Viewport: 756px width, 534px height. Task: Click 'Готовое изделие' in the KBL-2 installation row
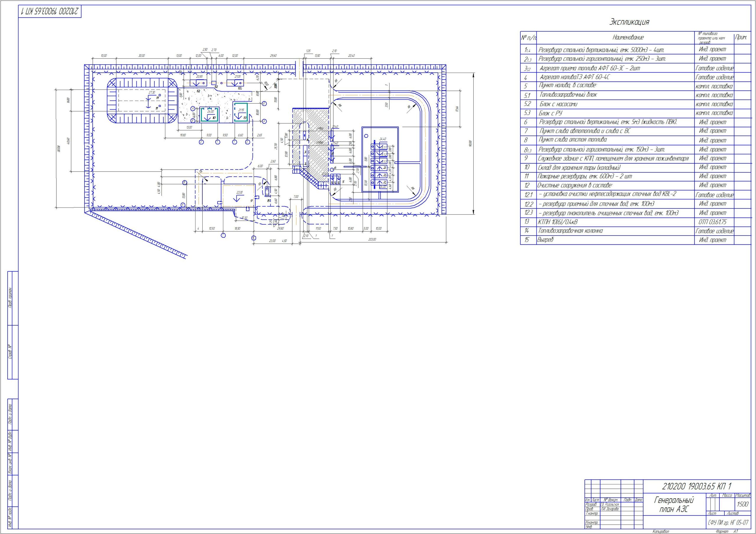tap(715, 195)
